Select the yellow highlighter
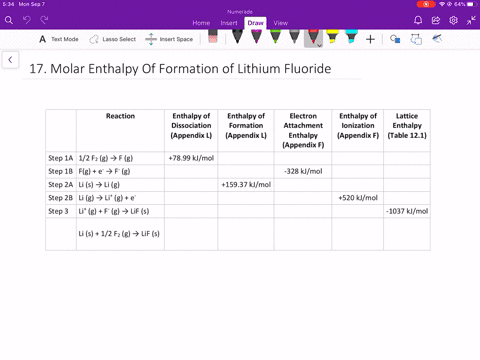This screenshot has height=360, width=480. (332, 36)
